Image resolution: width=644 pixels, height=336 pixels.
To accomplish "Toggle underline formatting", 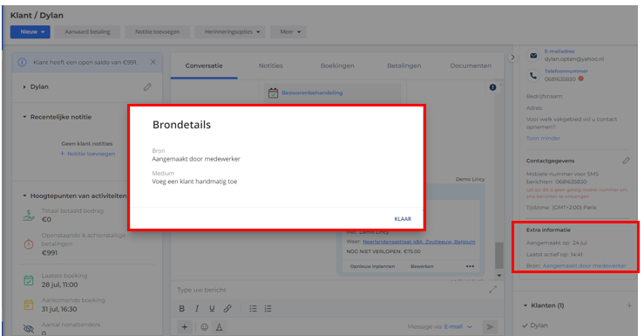I will pos(212,308).
